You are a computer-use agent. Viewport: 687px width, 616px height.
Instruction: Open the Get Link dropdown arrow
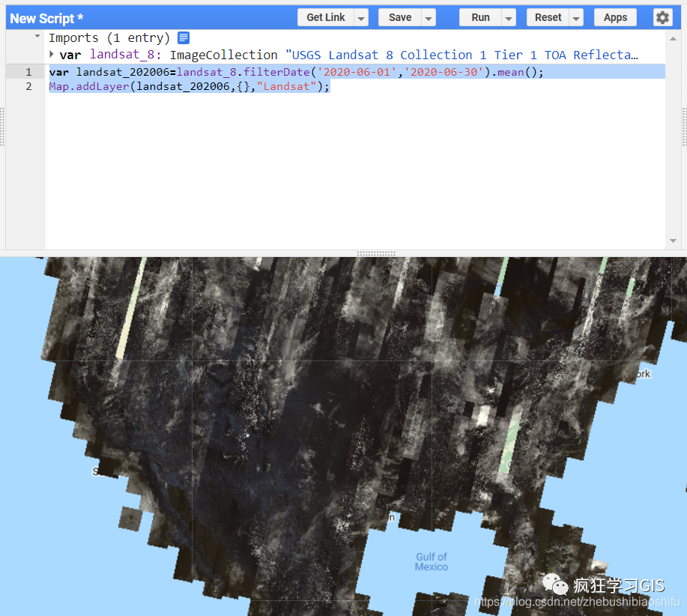(361, 18)
